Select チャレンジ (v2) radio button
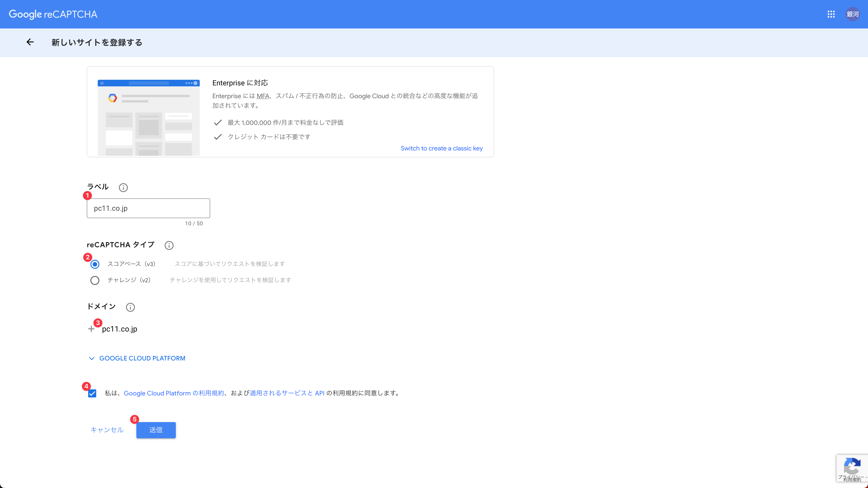The height and width of the screenshot is (488, 868). pyautogui.click(x=95, y=280)
